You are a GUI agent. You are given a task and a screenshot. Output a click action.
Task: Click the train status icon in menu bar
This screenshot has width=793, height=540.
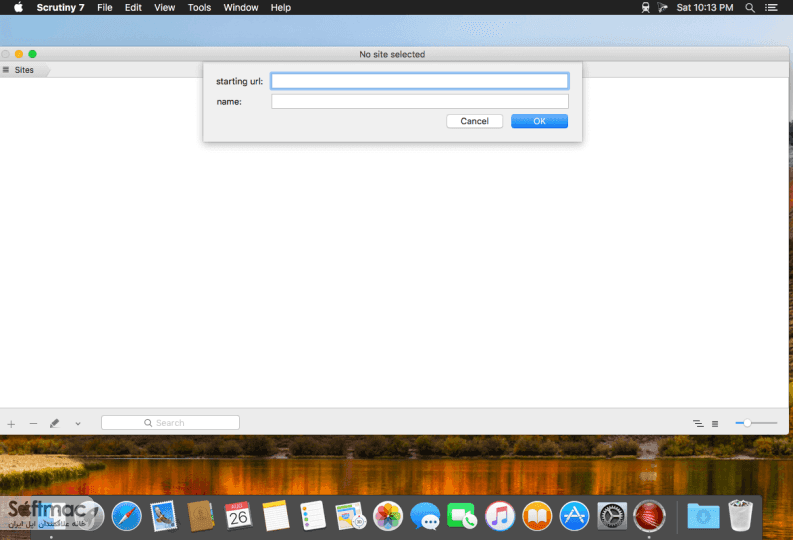[645, 8]
